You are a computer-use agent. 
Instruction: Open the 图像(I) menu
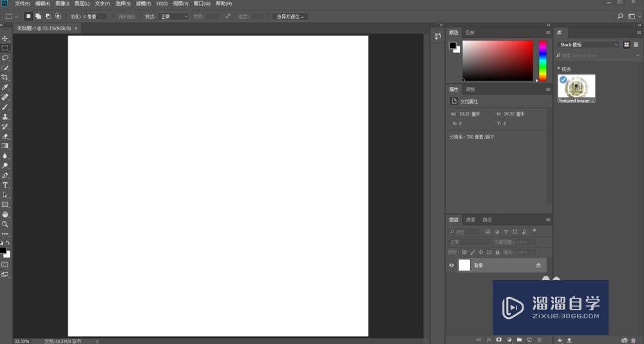pyautogui.click(x=62, y=3)
